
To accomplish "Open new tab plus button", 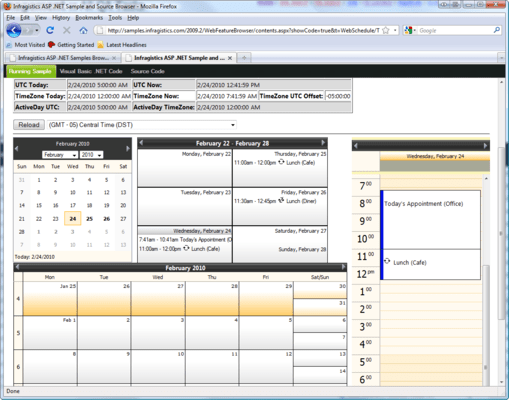I will click(x=244, y=58).
